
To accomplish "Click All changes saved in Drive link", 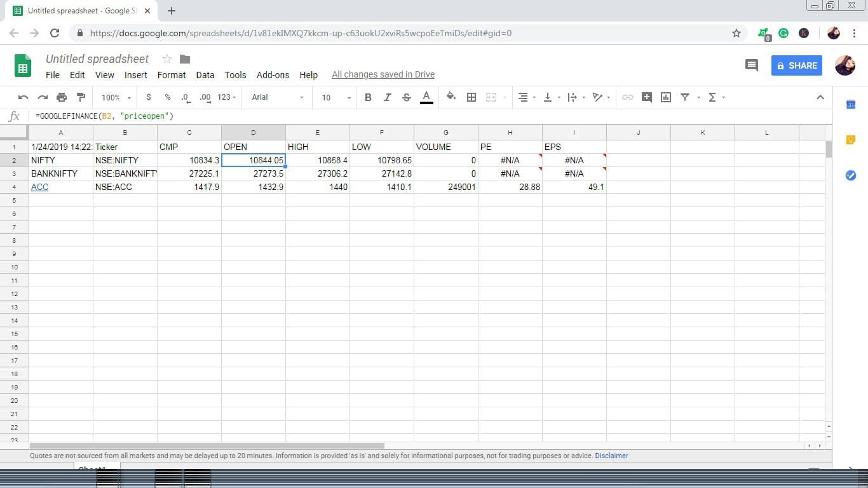I will (383, 75).
